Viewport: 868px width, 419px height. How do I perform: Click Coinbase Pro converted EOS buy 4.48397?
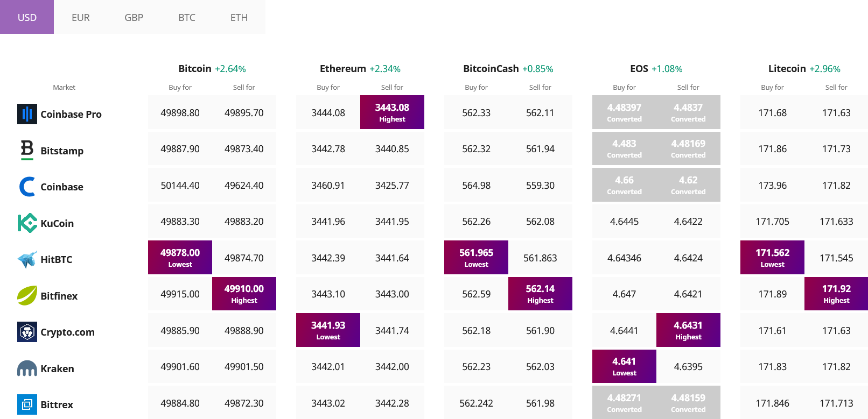click(x=624, y=112)
